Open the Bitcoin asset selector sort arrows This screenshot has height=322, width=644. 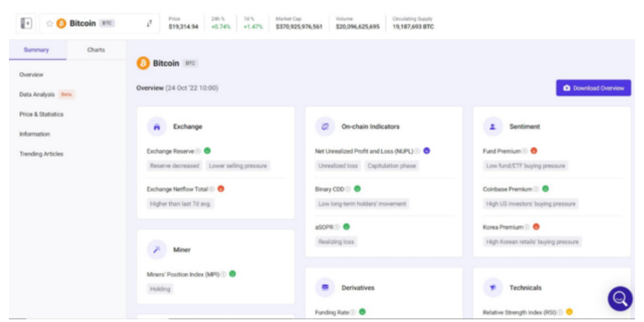pos(149,23)
